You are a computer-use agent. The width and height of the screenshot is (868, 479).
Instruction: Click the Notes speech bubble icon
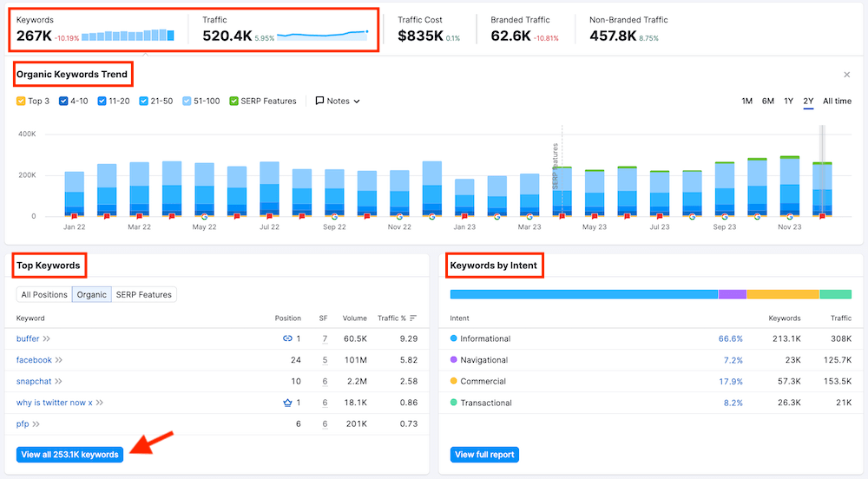[x=319, y=102]
